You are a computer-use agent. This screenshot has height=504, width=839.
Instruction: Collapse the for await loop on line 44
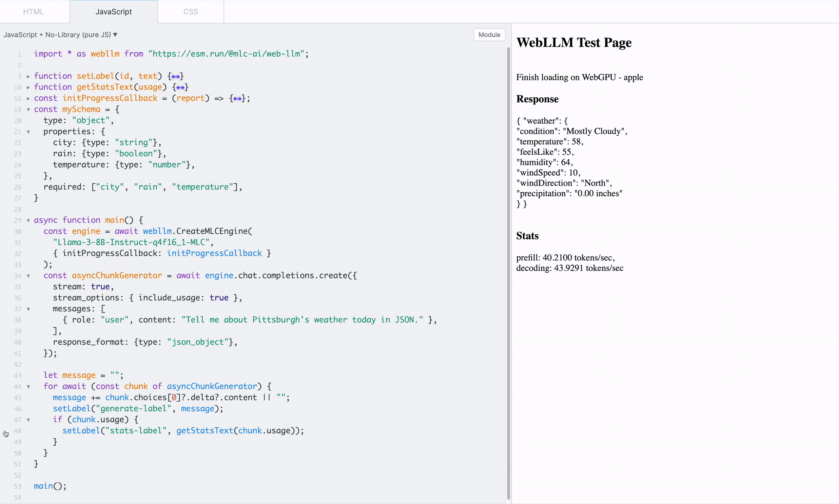pos(28,386)
